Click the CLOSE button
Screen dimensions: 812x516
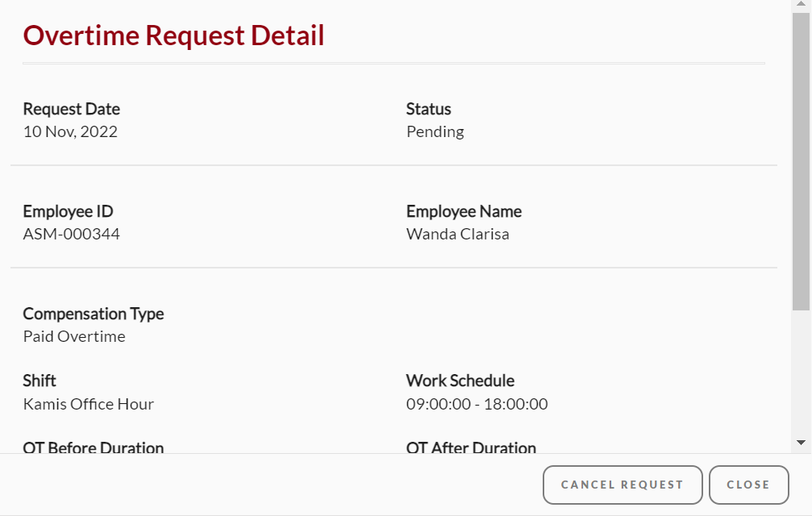(748, 485)
